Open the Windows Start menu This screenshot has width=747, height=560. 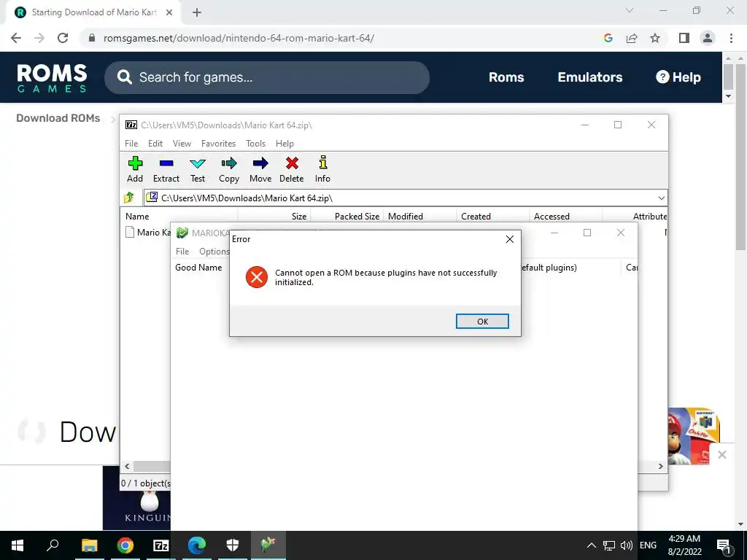coord(18,545)
